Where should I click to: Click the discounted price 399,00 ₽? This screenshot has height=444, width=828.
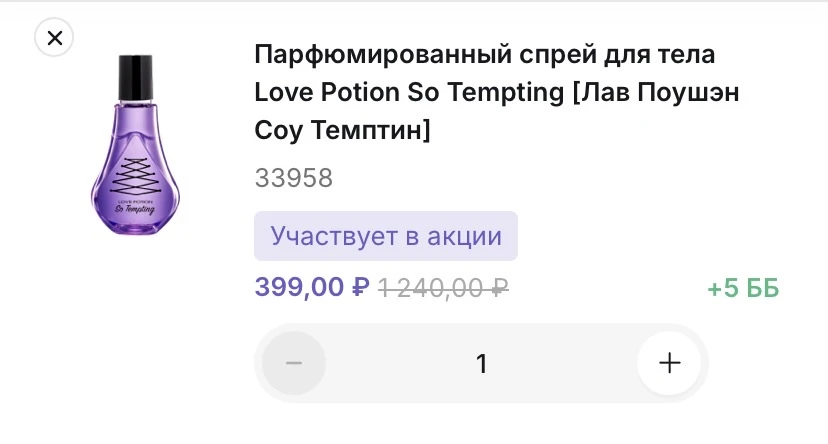[312, 288]
